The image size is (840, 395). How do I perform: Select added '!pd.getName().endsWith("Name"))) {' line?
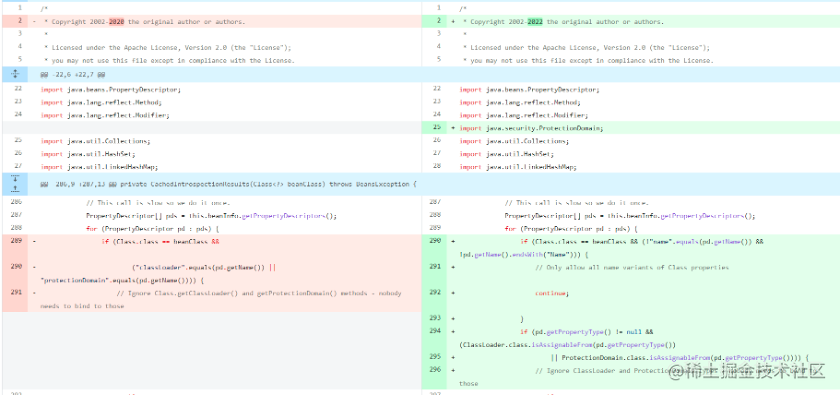point(524,254)
